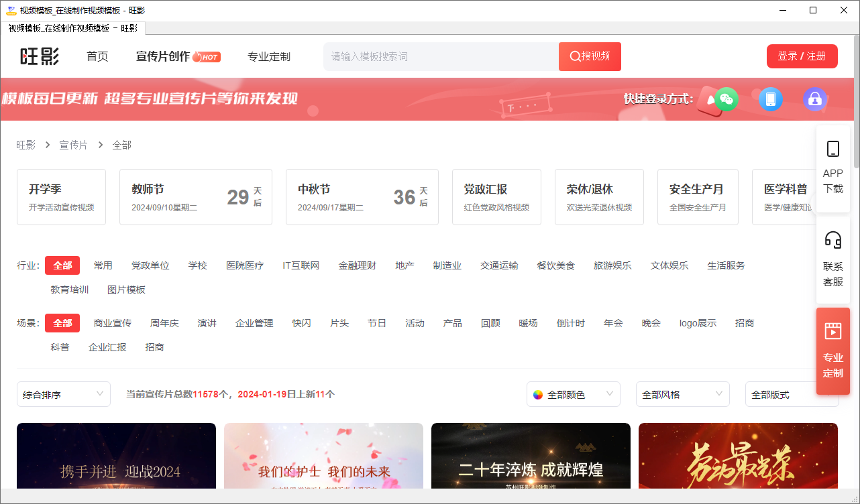Click the color wheel swatch in 全部颜色

[537, 394]
